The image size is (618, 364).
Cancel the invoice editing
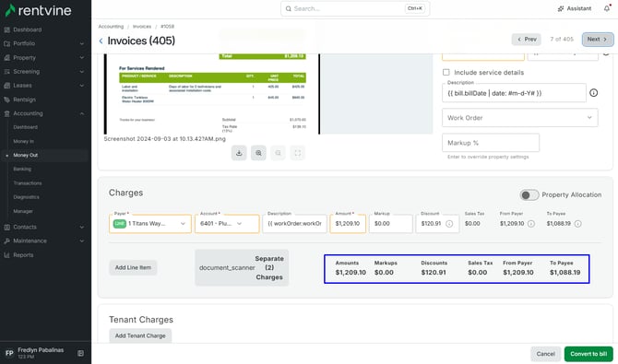pyautogui.click(x=545, y=354)
